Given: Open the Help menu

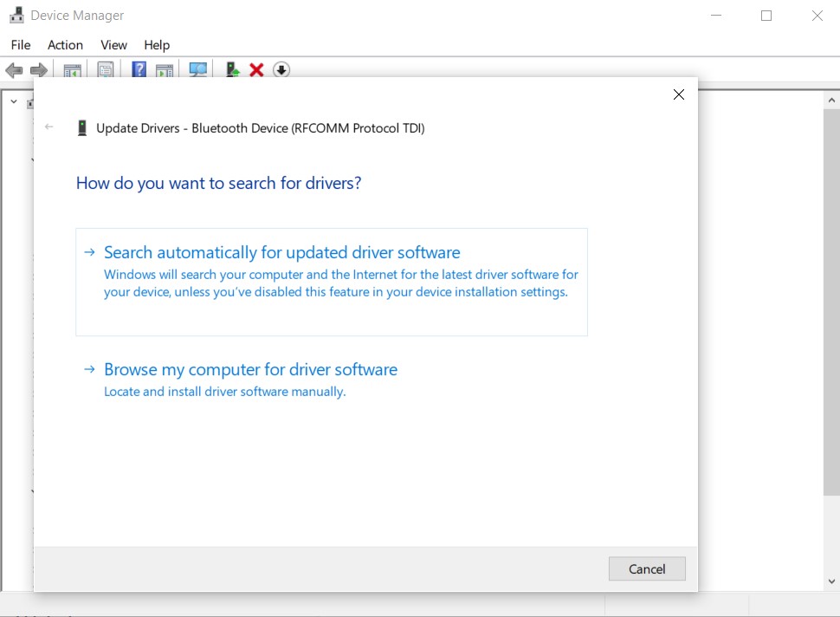Looking at the screenshot, I should click(x=157, y=45).
